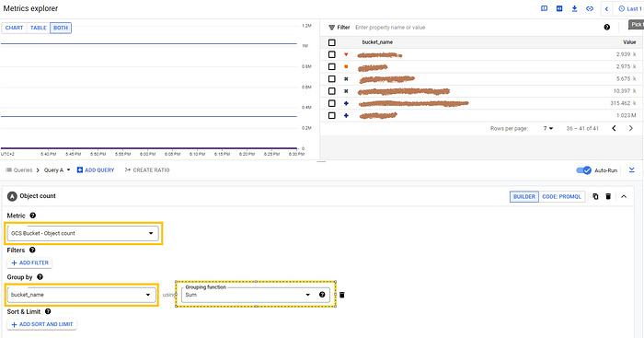Switch to the CHART view tab
The image size is (644, 338).
(x=14, y=28)
